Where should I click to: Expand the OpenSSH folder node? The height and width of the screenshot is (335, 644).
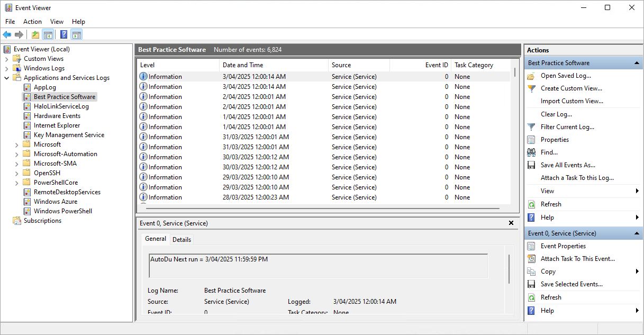point(17,173)
